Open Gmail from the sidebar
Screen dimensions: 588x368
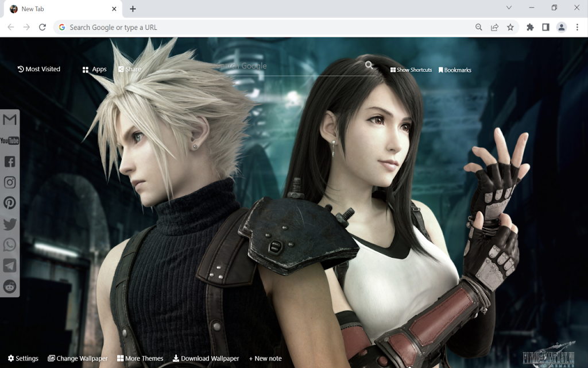(x=10, y=120)
